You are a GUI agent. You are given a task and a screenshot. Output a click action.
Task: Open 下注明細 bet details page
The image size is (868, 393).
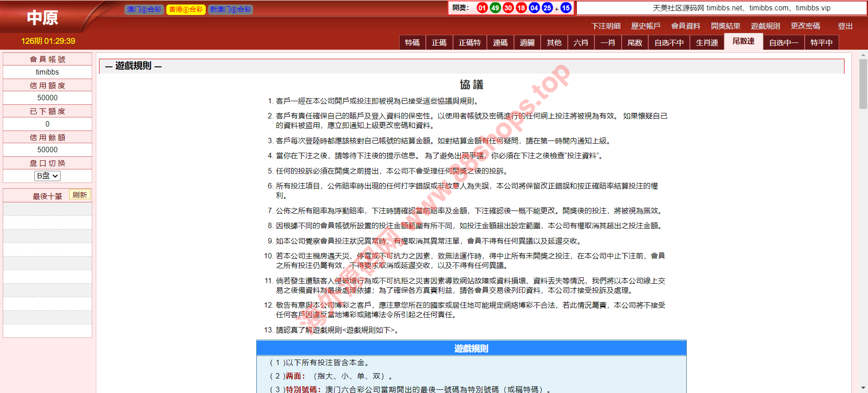[606, 26]
